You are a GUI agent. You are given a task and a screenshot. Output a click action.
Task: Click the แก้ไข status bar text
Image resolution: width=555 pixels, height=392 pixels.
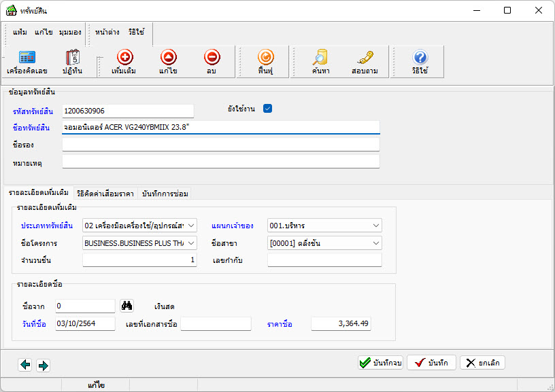[x=97, y=385]
